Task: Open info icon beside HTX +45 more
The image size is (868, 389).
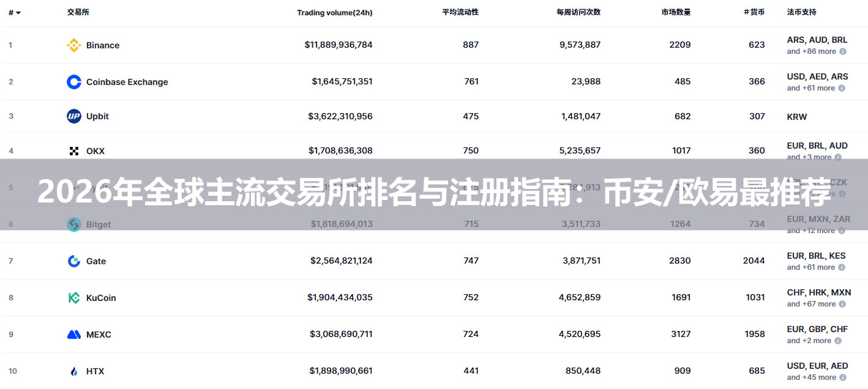Action: tap(843, 377)
